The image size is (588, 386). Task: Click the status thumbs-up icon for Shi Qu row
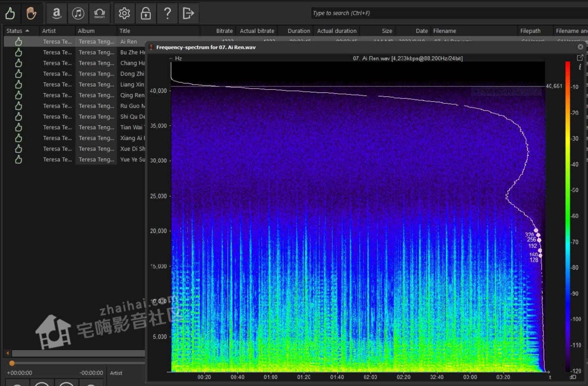pos(19,117)
